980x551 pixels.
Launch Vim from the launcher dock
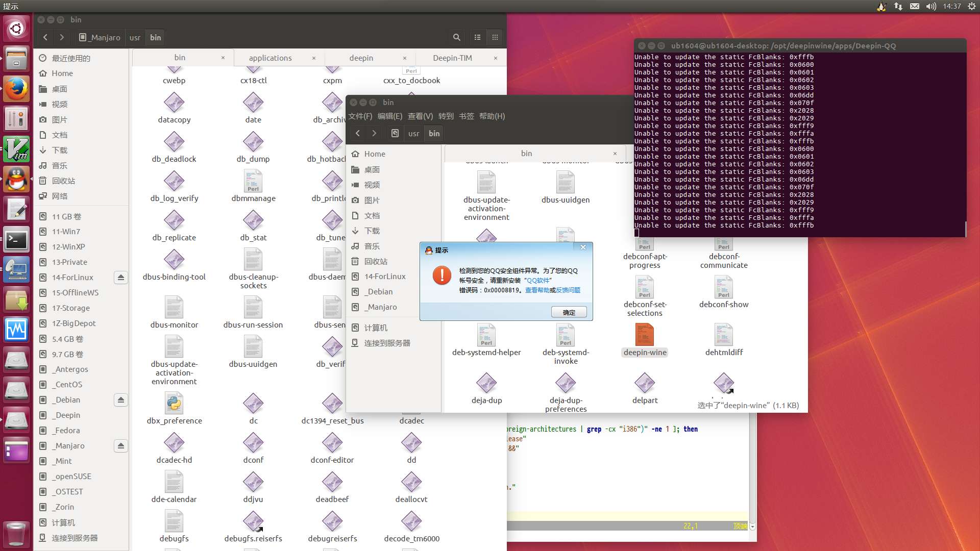(x=16, y=150)
